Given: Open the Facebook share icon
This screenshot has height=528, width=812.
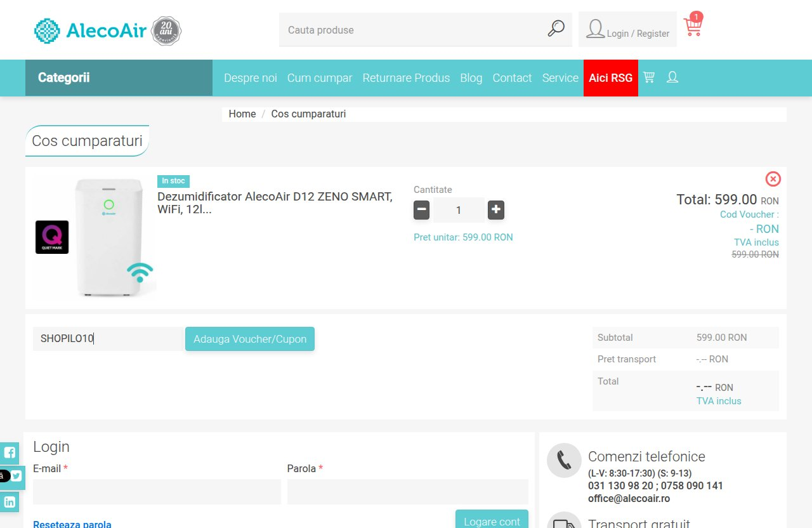Looking at the screenshot, I should point(10,452).
